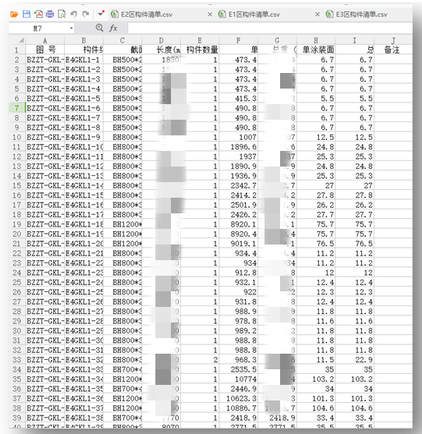Click the 104.6 cell in column I
Screen dimensions: 422x434
tap(354, 408)
